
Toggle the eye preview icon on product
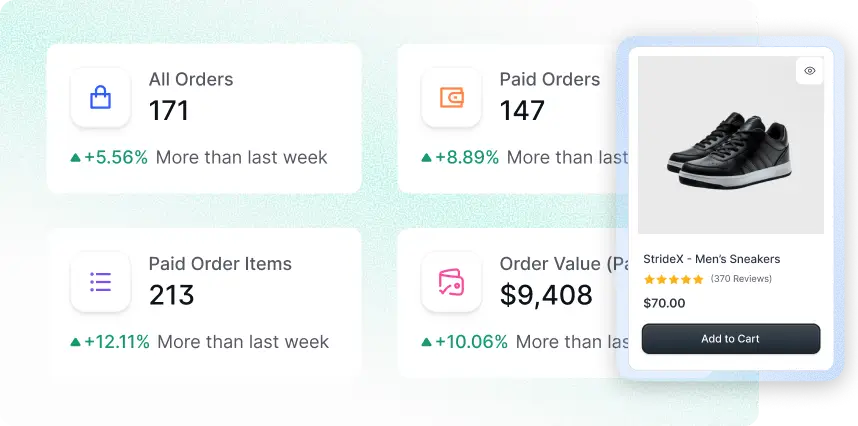pyautogui.click(x=810, y=71)
